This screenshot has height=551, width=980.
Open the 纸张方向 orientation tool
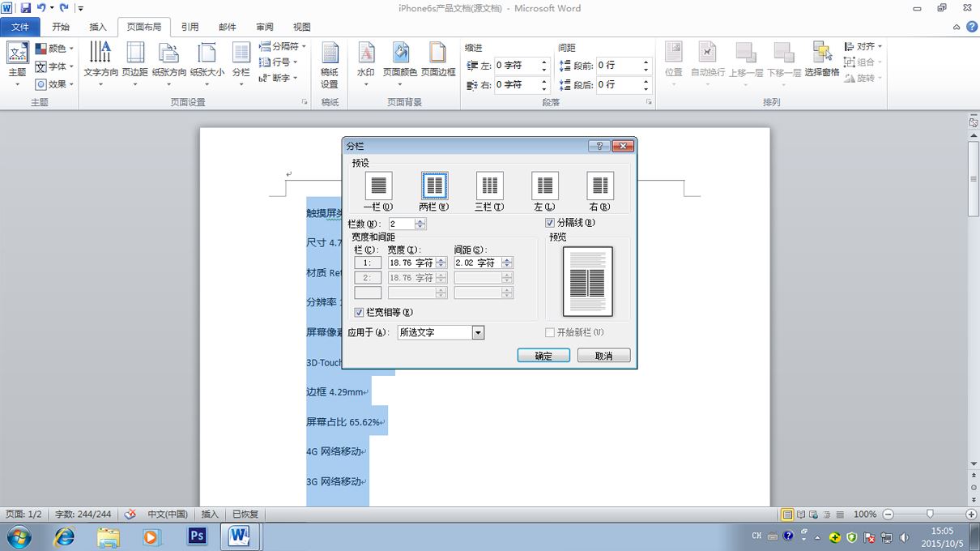point(169,64)
